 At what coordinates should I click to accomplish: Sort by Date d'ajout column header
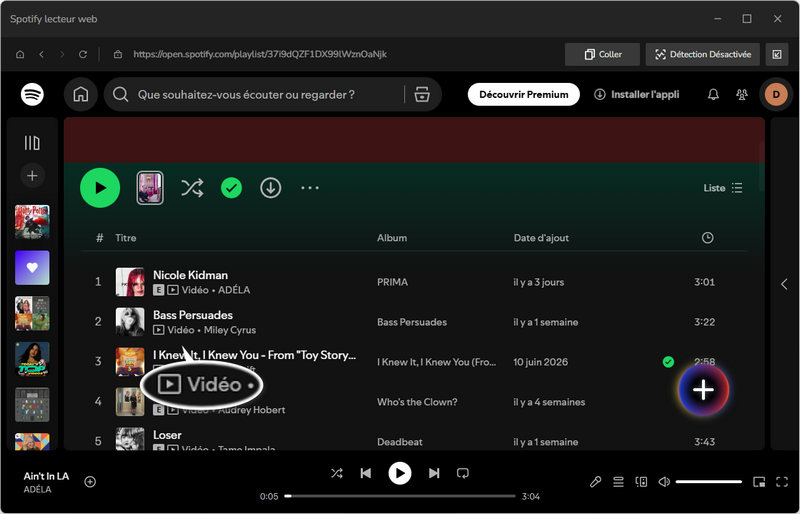coord(541,238)
